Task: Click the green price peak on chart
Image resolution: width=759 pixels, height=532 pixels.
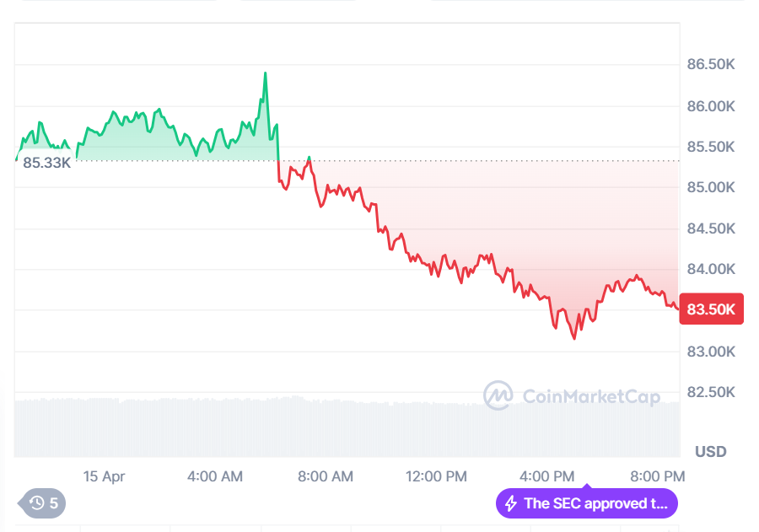Action: click(x=266, y=73)
